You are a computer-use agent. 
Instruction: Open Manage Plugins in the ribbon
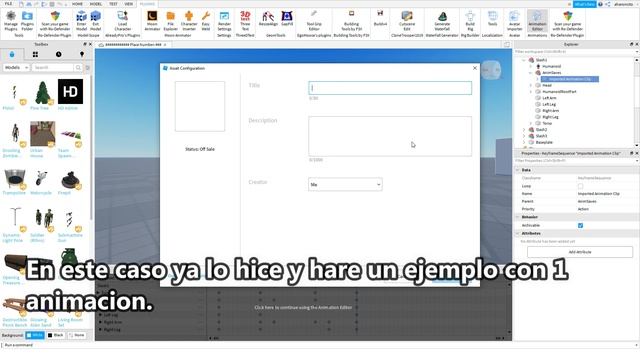(11, 21)
